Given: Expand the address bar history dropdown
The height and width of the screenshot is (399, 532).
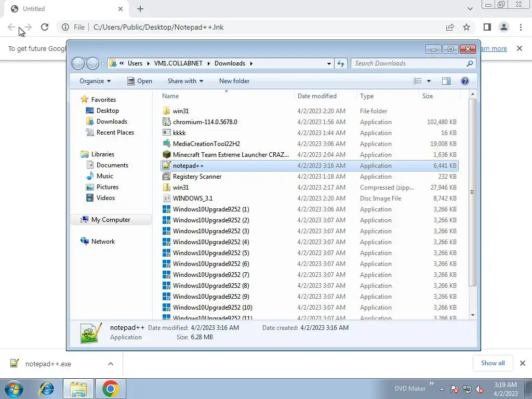Looking at the screenshot, I should (329, 63).
